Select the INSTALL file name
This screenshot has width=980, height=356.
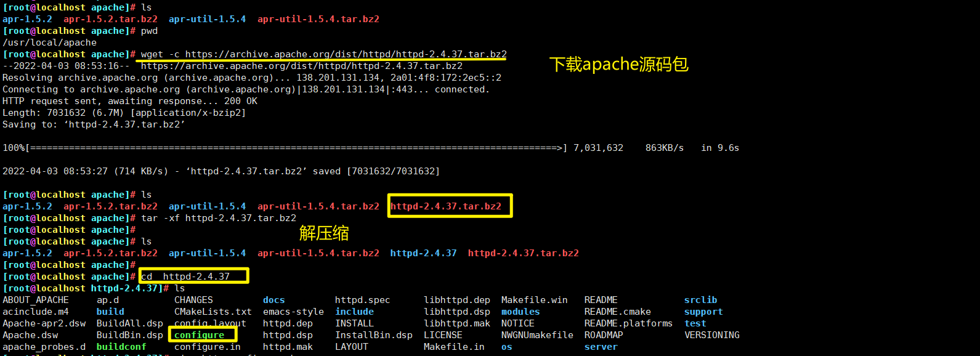pos(354,323)
